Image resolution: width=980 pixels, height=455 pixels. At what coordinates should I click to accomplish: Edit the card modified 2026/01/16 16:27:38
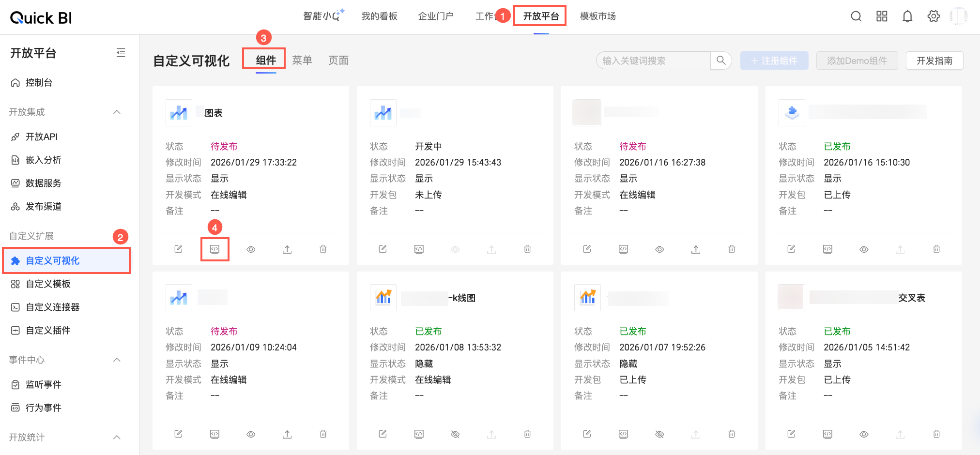[x=587, y=249]
